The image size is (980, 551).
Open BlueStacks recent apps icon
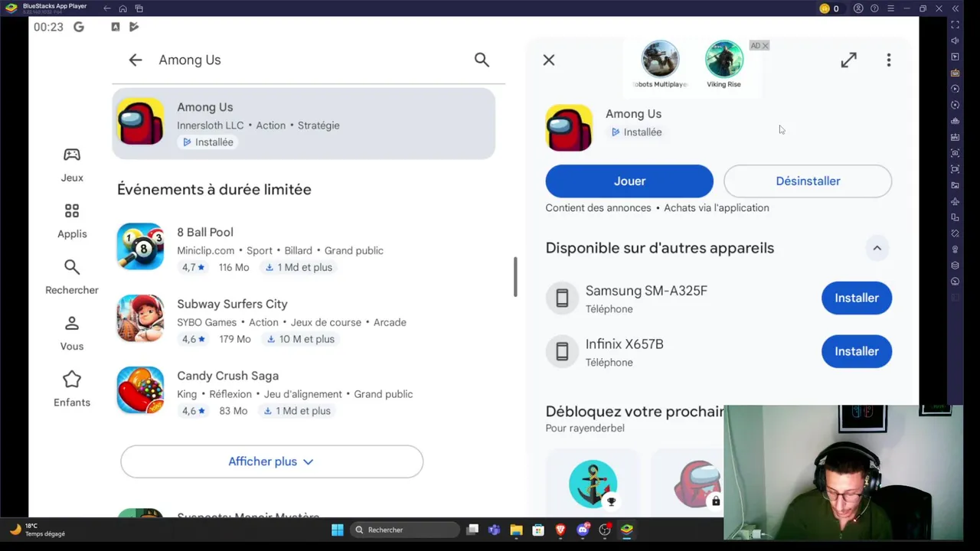coord(139,8)
